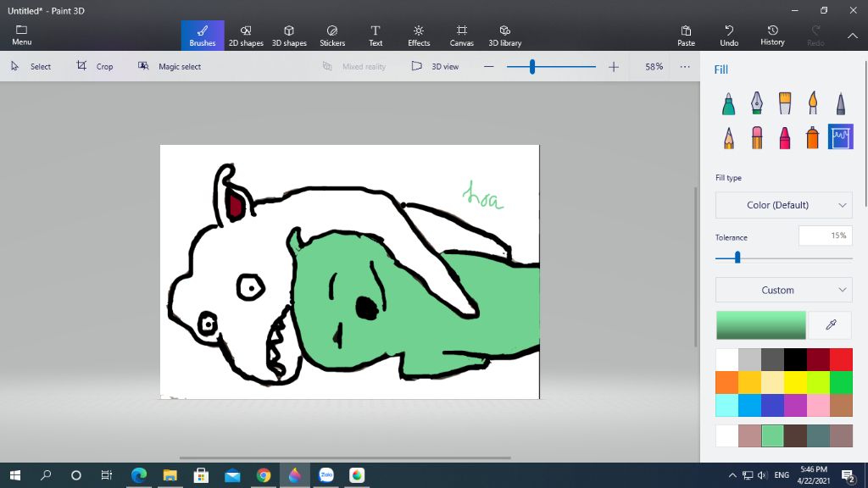Open the Windows notification center
This screenshot has width=868, height=488.
848,475
